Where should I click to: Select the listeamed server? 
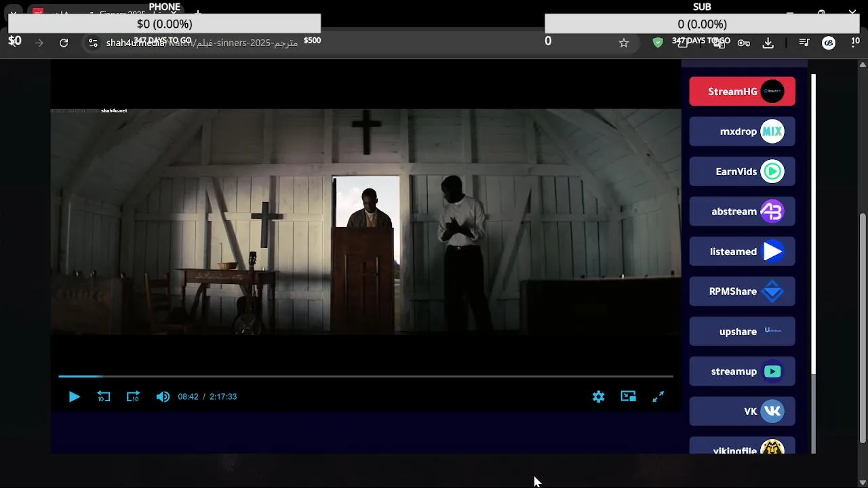tap(742, 251)
